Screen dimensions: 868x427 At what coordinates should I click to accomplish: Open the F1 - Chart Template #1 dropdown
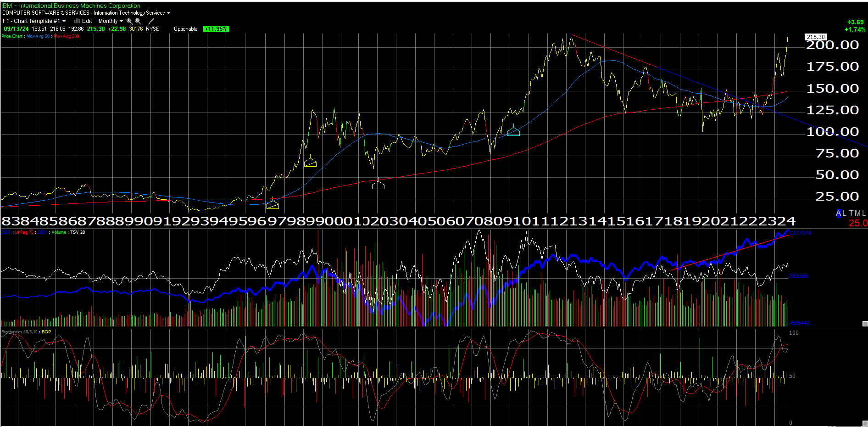coord(34,21)
